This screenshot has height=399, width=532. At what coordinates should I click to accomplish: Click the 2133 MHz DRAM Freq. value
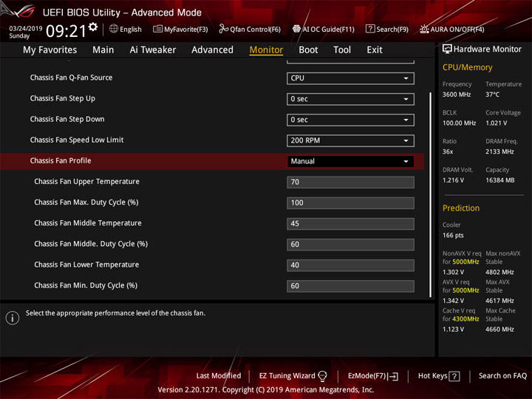pyautogui.click(x=499, y=151)
